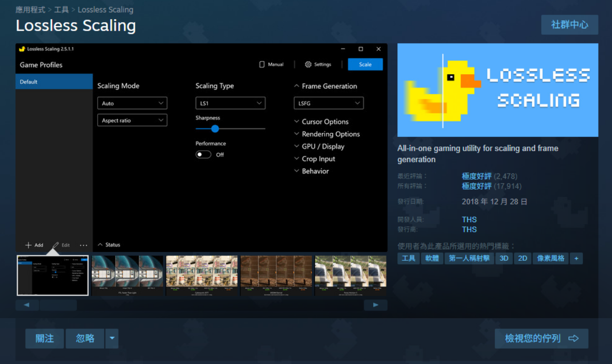Open the LSFG frame generation dropdown

tap(329, 103)
